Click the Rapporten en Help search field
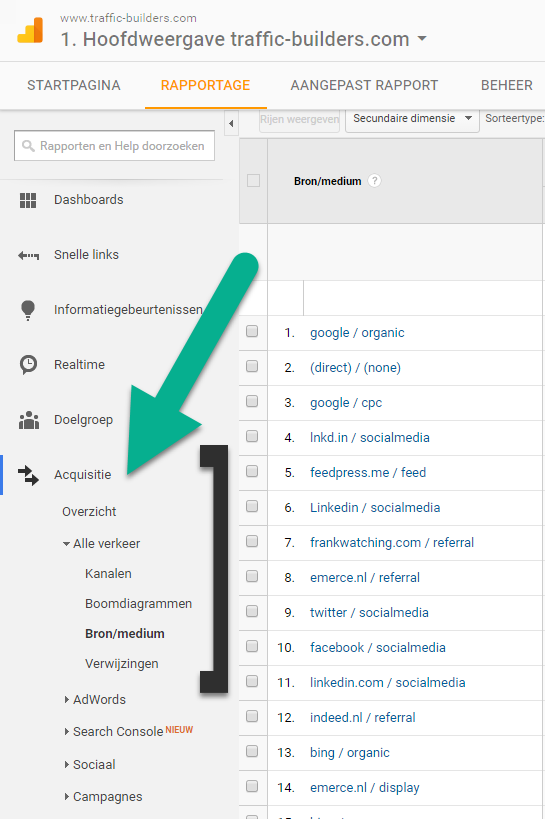Image resolution: width=545 pixels, height=819 pixels. (x=114, y=146)
